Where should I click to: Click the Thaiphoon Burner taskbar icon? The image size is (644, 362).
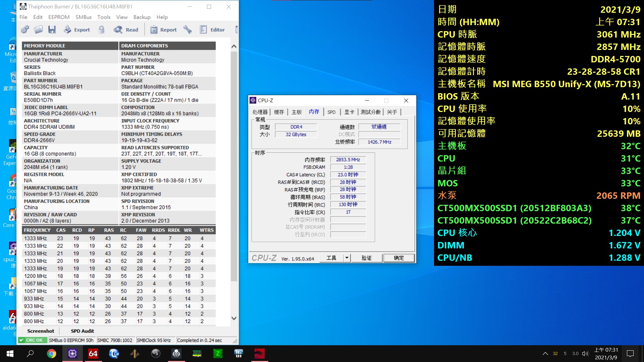[x=176, y=354]
